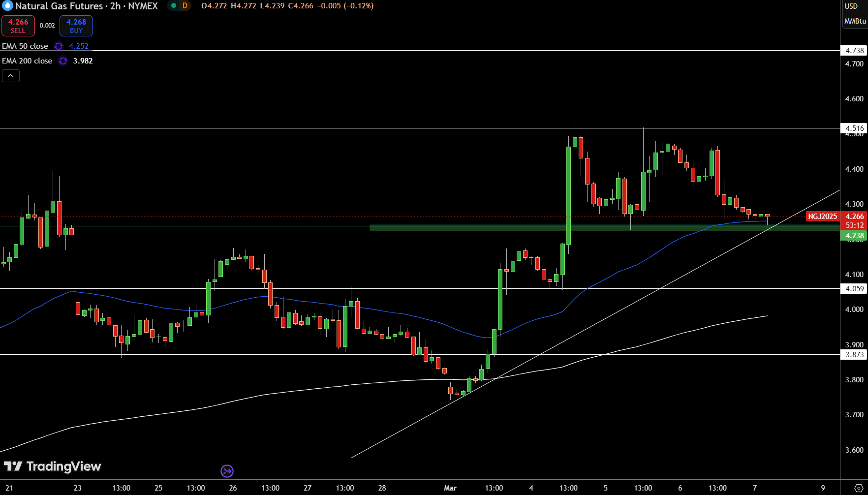
Task: Click the 4.059 price level label
Action: [854, 288]
